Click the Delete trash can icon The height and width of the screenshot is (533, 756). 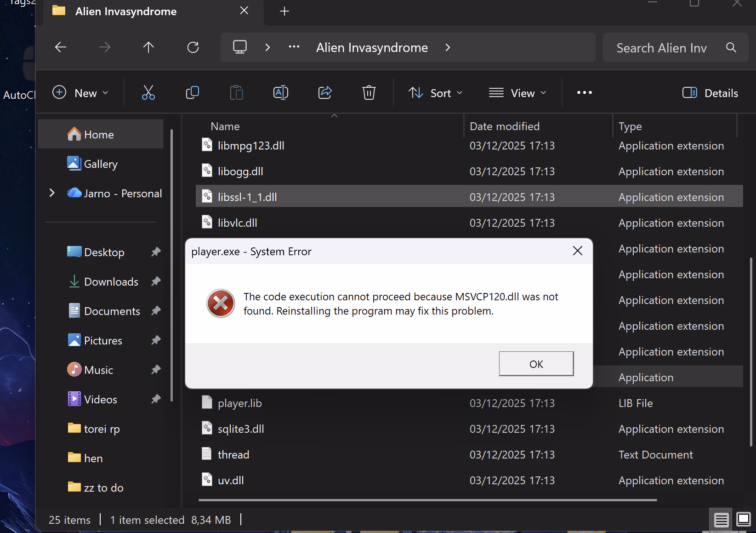tap(369, 93)
